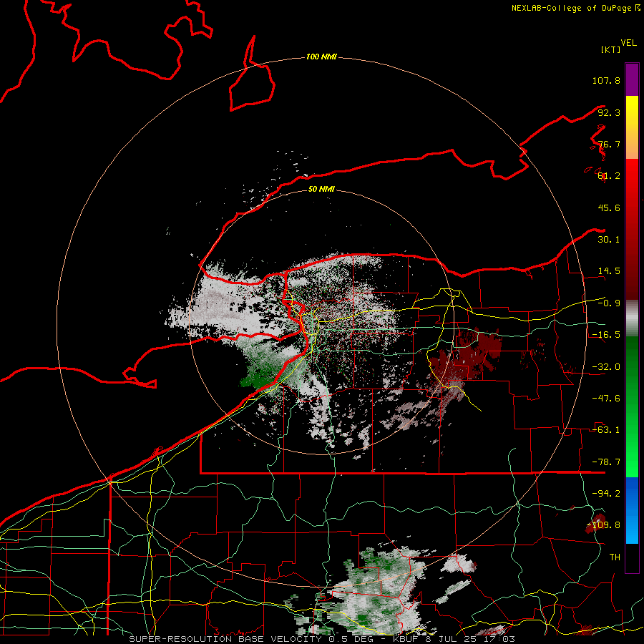This screenshot has width=644, height=644.
Task: Click the Super-Resolution Base Velocity caption
Action: [321, 639]
